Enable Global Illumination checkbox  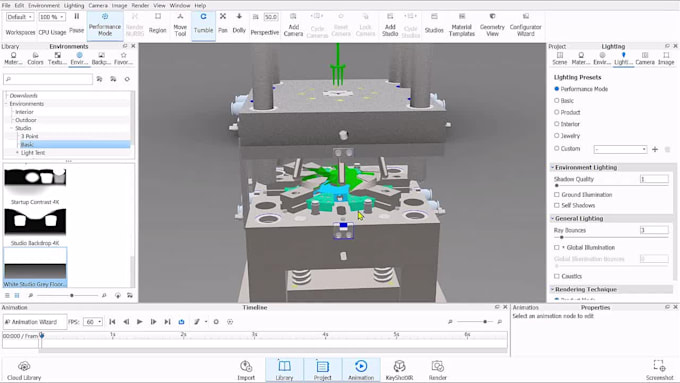pos(556,248)
